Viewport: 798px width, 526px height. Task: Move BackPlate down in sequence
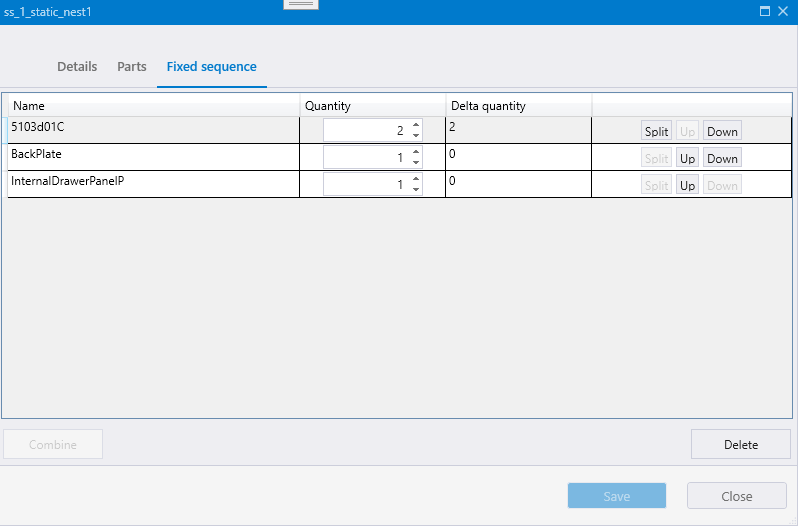pyautogui.click(x=722, y=158)
